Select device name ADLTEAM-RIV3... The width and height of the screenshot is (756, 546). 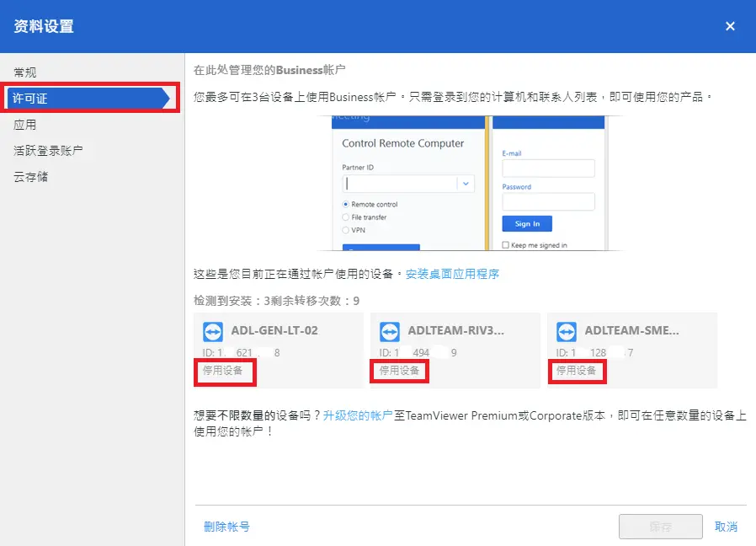point(456,330)
